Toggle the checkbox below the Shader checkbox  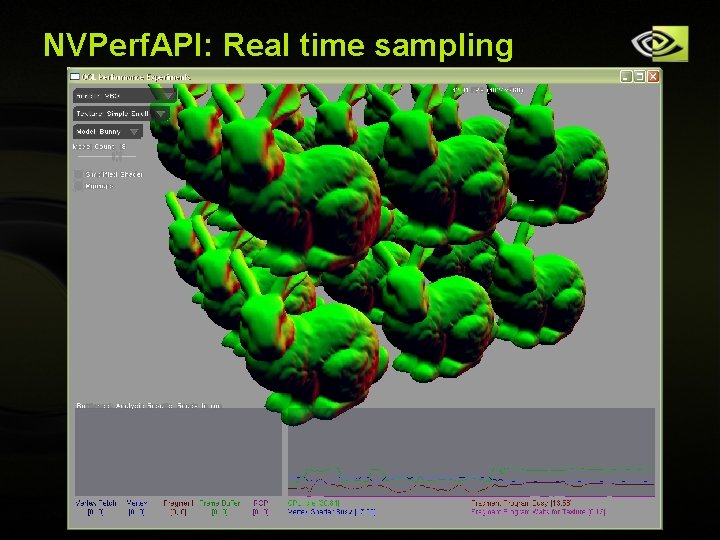tap(79, 186)
